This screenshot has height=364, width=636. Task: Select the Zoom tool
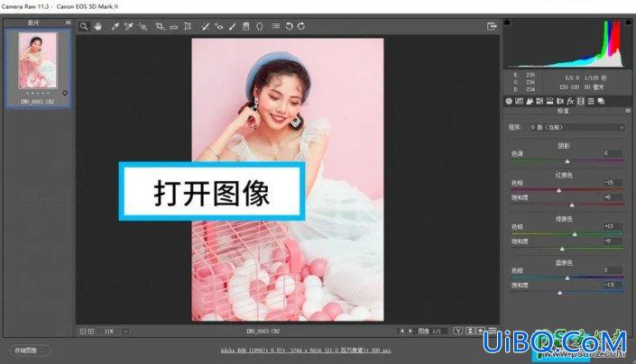[x=84, y=26]
